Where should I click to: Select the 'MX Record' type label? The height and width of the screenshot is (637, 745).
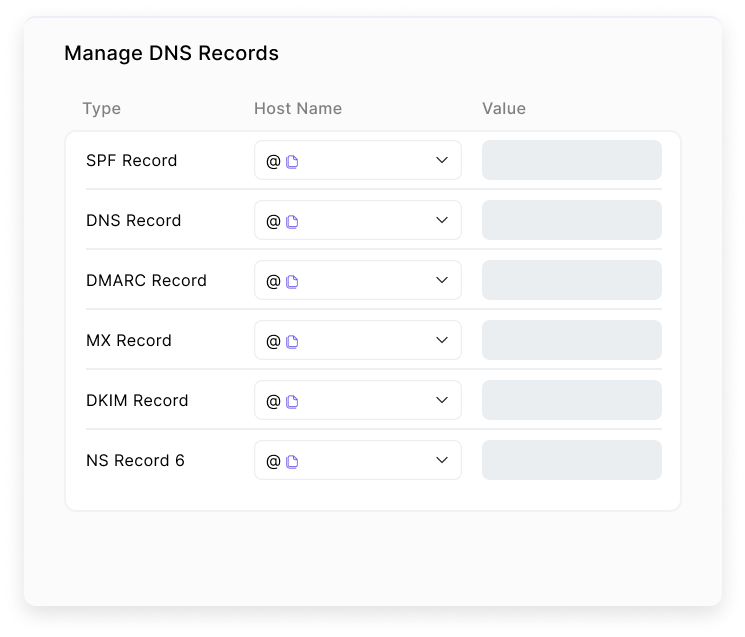pos(129,341)
